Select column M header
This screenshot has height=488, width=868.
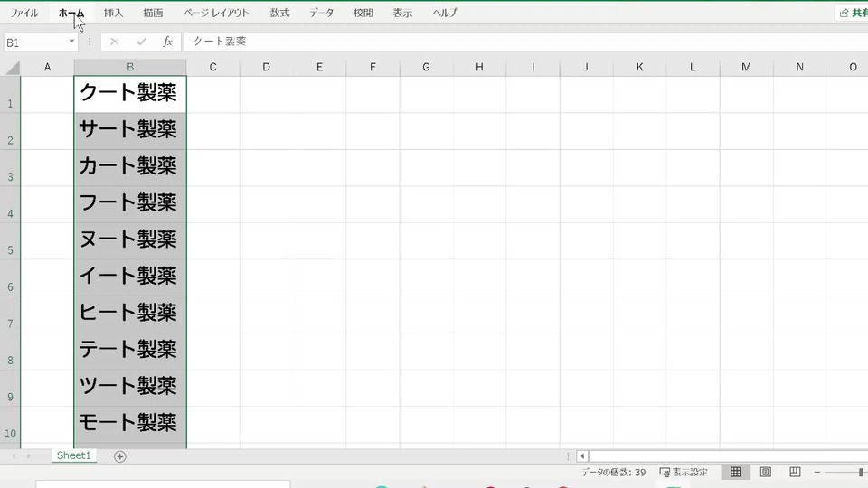click(x=746, y=67)
